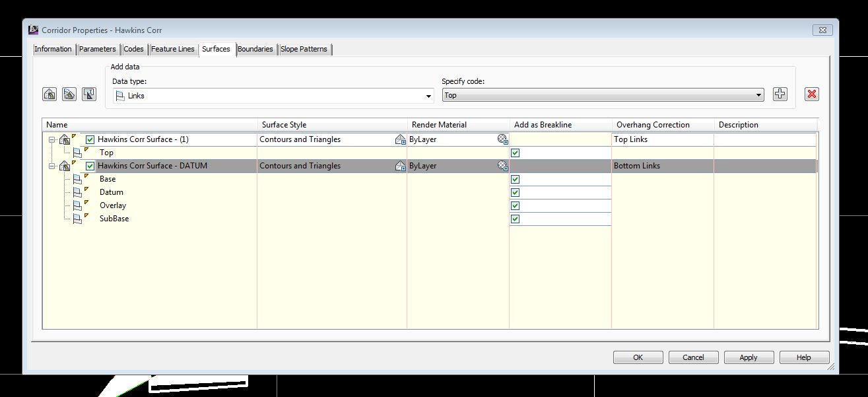The height and width of the screenshot is (397, 868).
Task: Open the Specify code dropdown
Action: [758, 94]
